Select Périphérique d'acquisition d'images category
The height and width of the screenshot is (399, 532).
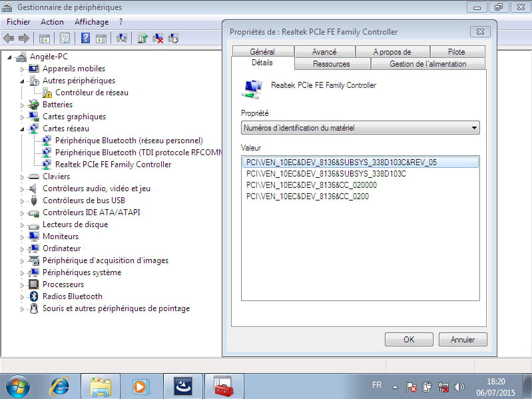click(x=105, y=260)
